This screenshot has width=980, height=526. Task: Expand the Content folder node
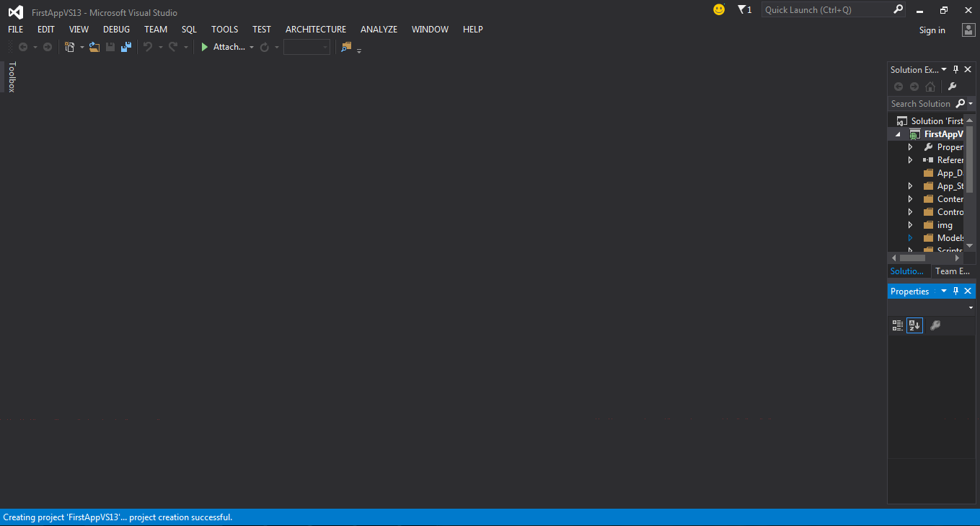pyautogui.click(x=910, y=199)
